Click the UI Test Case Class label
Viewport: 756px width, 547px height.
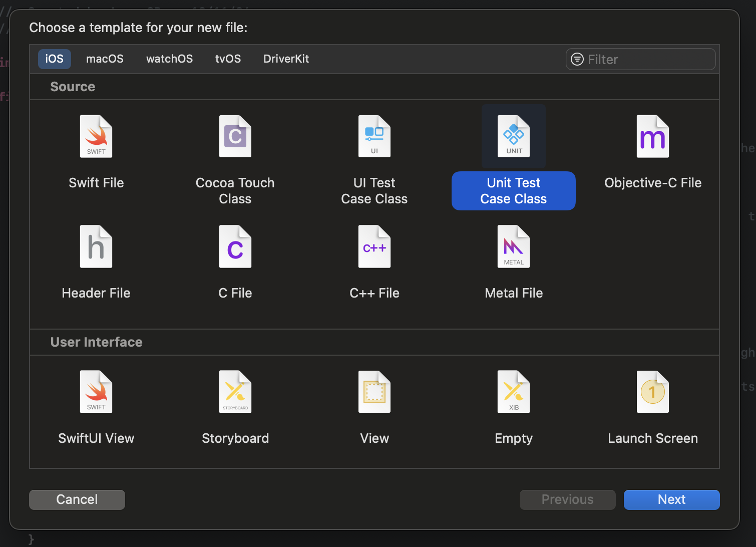[x=374, y=191]
